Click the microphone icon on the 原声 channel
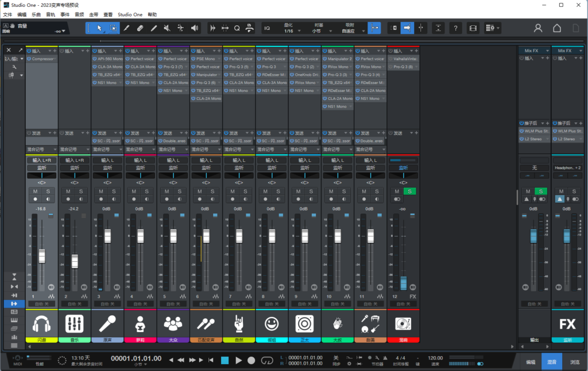The width and height of the screenshot is (588, 371). [107, 324]
